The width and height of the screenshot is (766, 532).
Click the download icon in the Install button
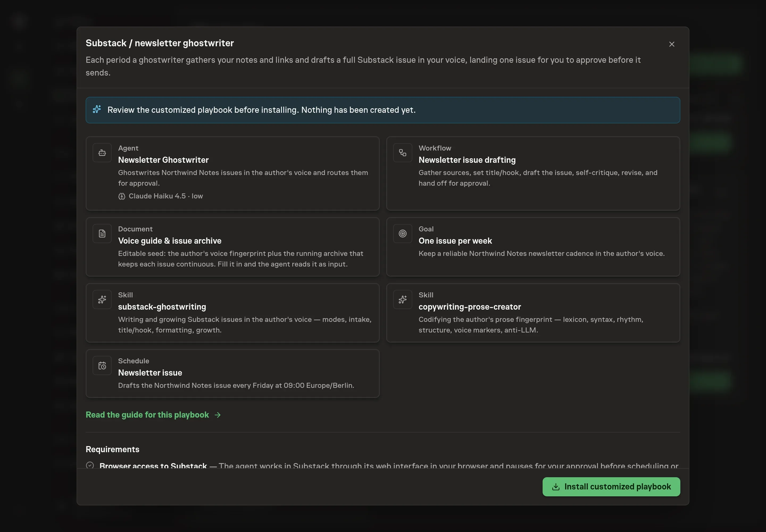pos(556,487)
